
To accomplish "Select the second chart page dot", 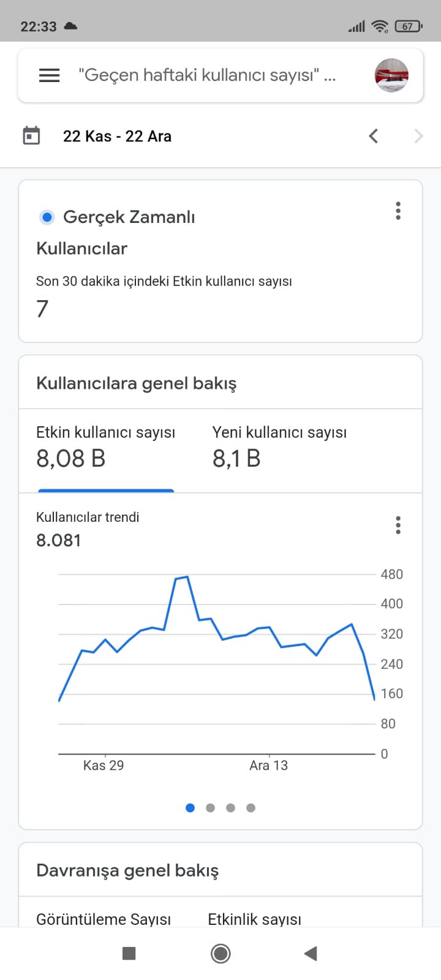I will pos(210,808).
